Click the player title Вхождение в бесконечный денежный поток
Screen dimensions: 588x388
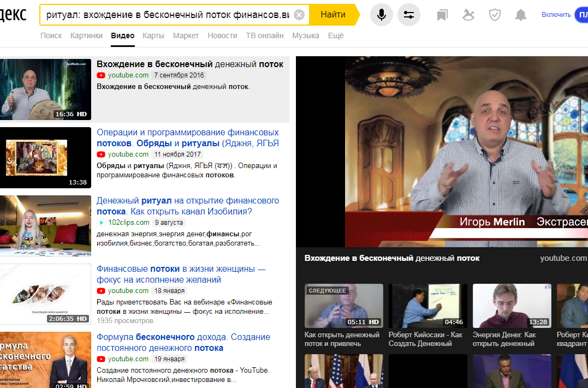pyautogui.click(x=392, y=258)
